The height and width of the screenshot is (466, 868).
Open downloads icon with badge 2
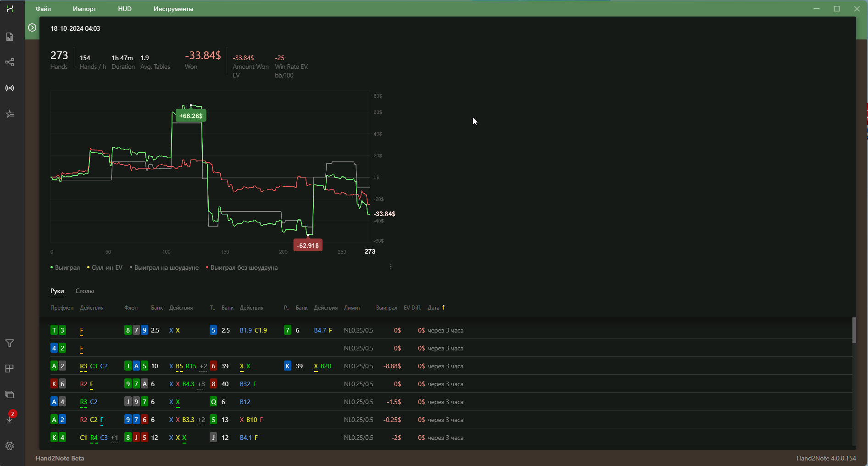[x=10, y=417]
